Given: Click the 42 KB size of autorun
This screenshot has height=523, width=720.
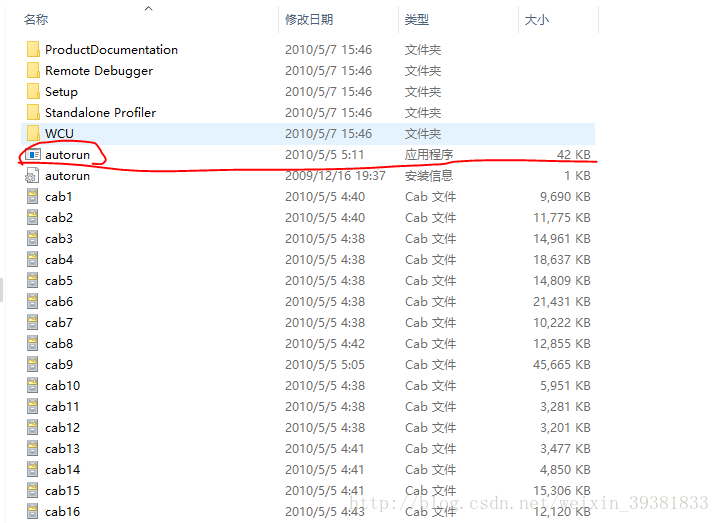Looking at the screenshot, I should (x=574, y=155).
